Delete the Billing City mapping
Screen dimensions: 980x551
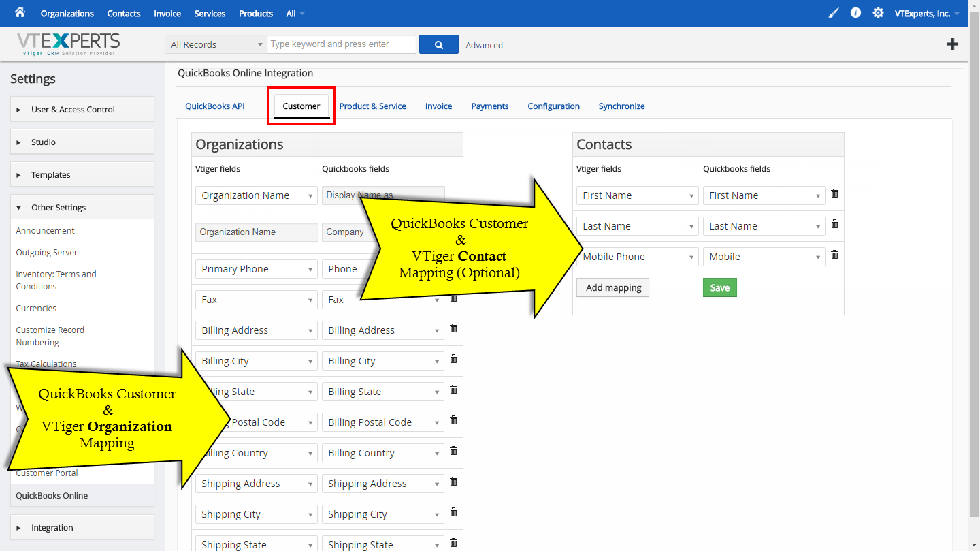point(453,359)
